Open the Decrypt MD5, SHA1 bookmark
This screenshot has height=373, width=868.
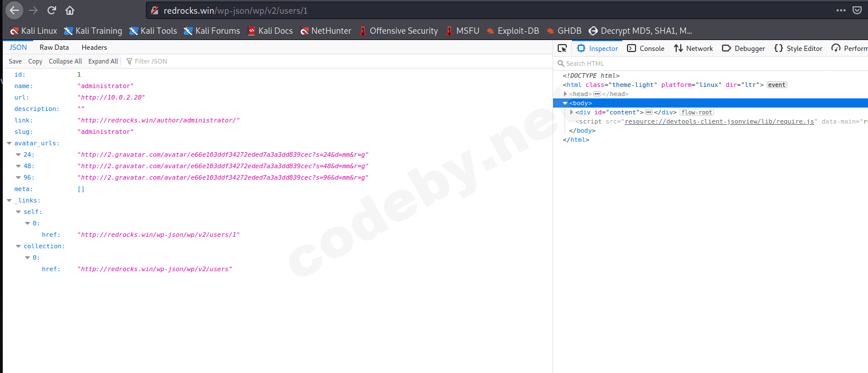[640, 31]
